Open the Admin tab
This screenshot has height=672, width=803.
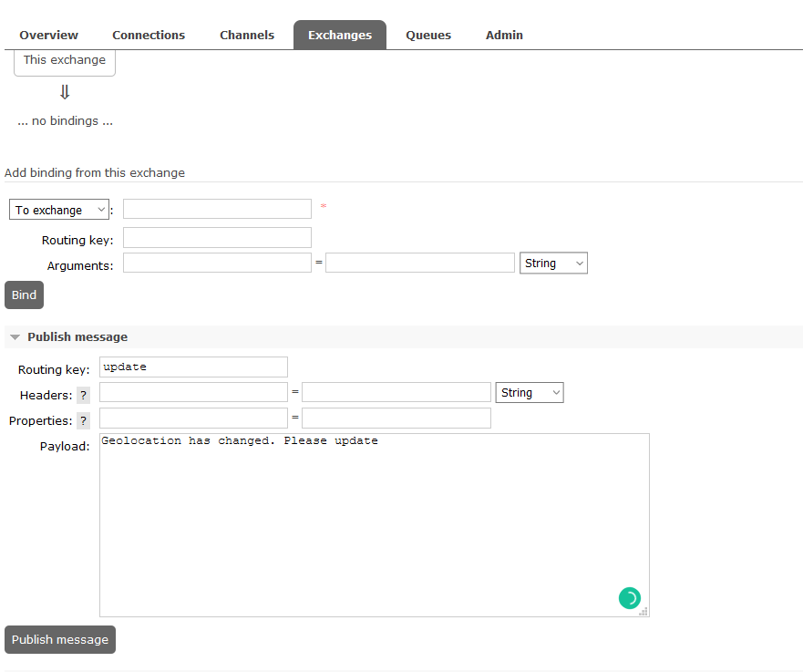coord(504,35)
